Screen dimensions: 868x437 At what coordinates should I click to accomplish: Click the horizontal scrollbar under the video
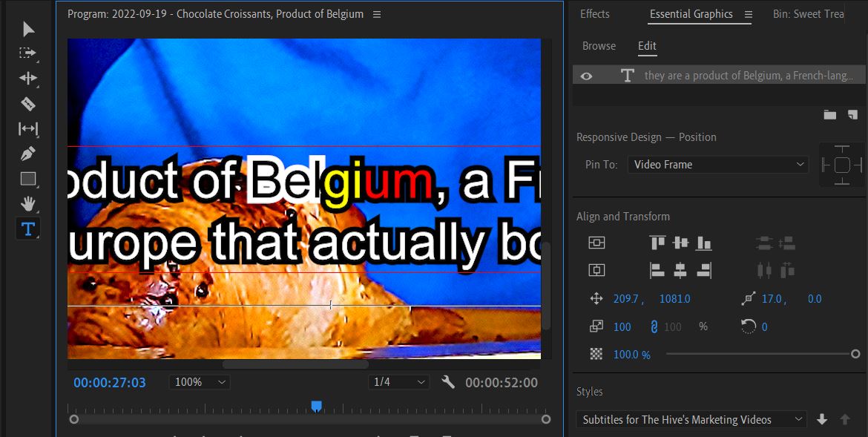295,364
